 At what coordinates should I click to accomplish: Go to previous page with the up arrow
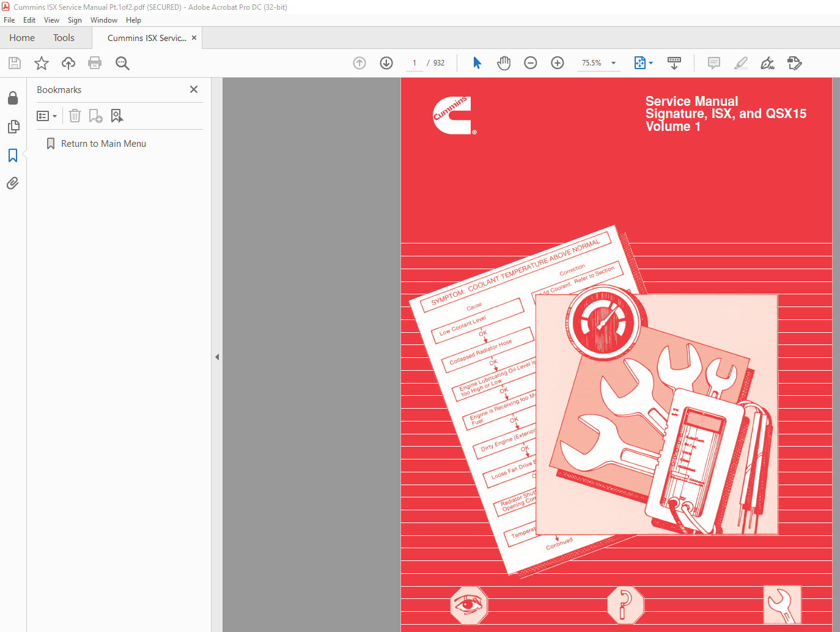pos(359,63)
